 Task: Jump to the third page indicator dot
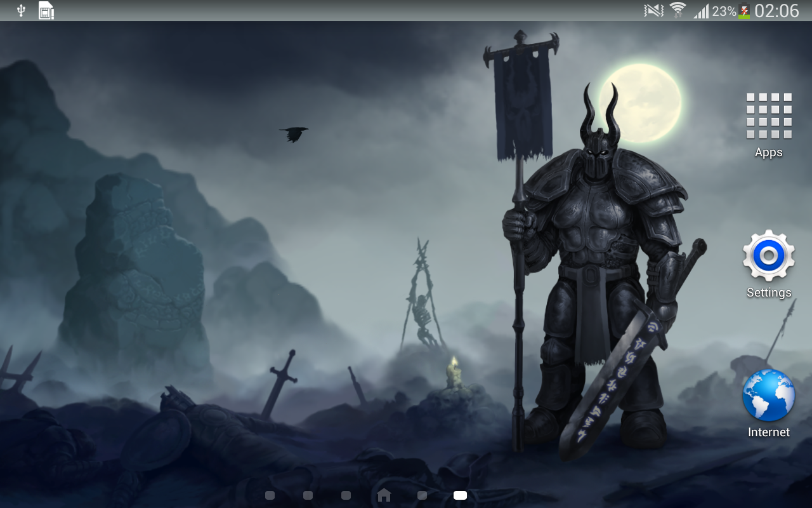coord(346,495)
